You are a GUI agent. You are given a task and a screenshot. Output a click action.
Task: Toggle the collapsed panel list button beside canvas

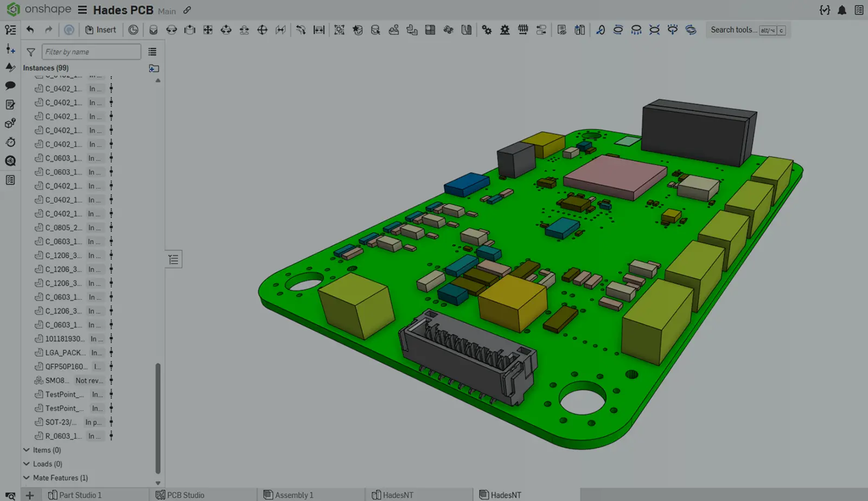174,259
